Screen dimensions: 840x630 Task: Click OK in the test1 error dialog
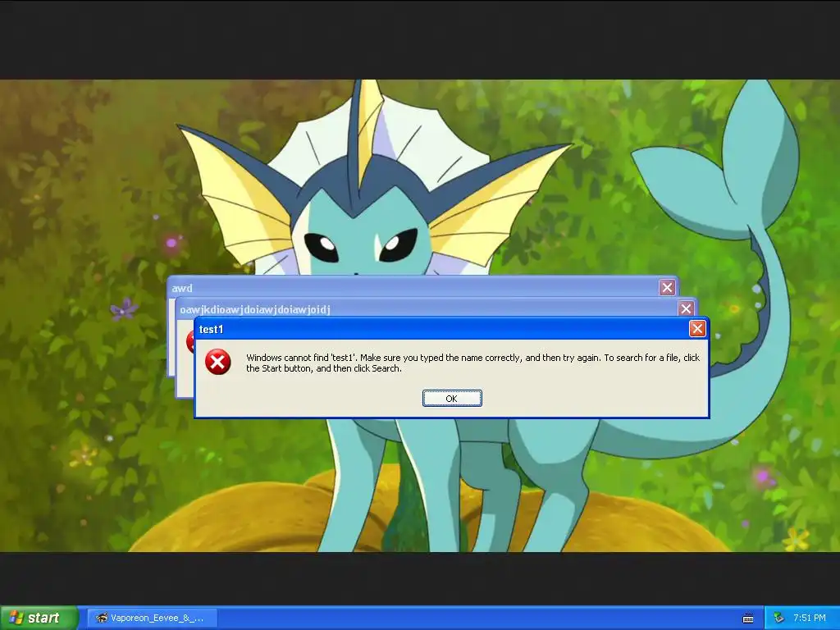point(452,399)
